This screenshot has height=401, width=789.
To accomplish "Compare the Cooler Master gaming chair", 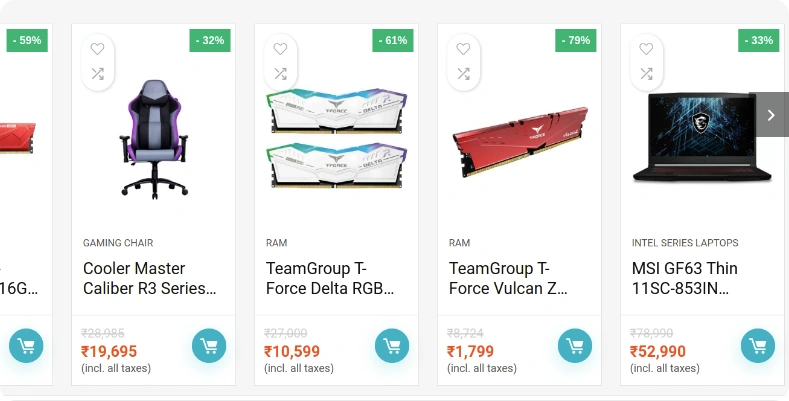I will (x=97, y=73).
